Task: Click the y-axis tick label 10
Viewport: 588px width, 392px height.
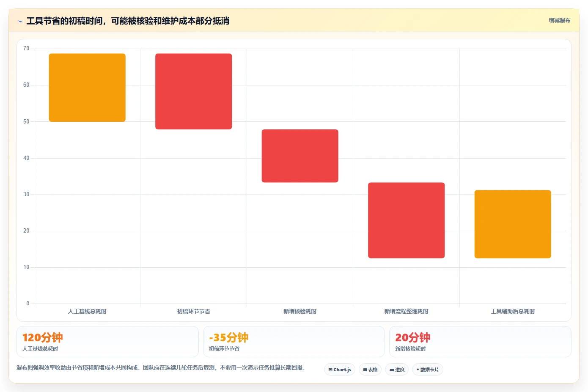Action: click(26, 267)
